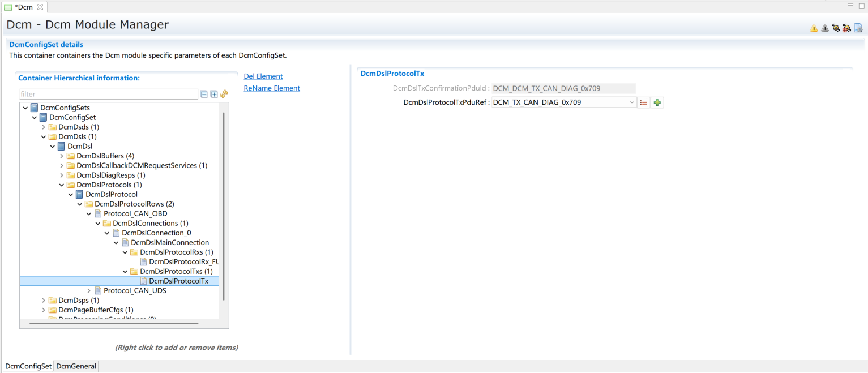
Task: Click the tree's horizontal scrollbar
Action: tap(113, 323)
